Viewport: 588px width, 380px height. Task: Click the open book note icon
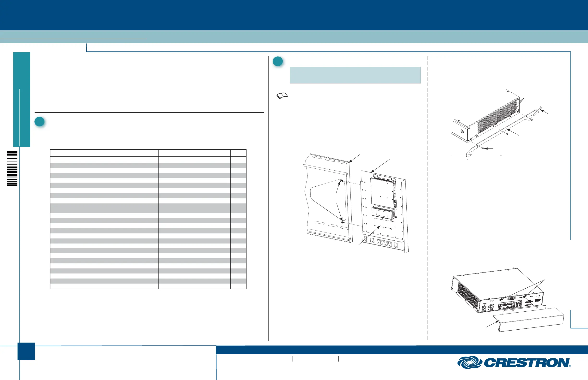coord(282,95)
